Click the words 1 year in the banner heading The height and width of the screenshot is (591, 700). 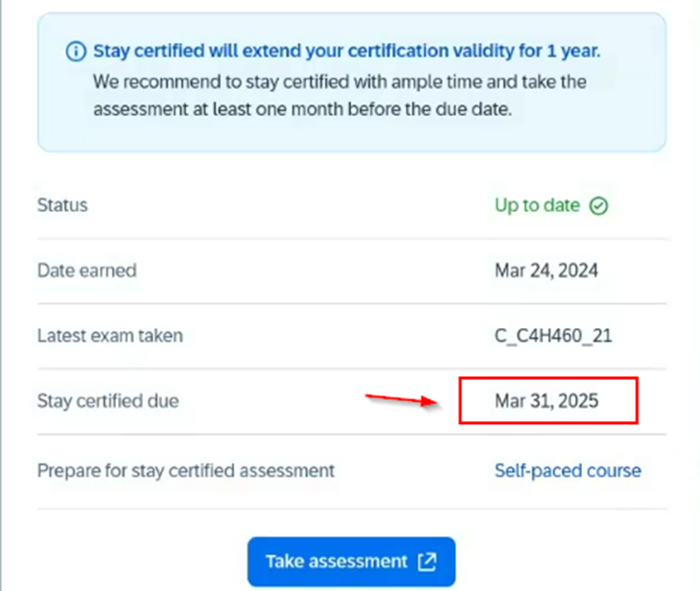pyautogui.click(x=573, y=51)
